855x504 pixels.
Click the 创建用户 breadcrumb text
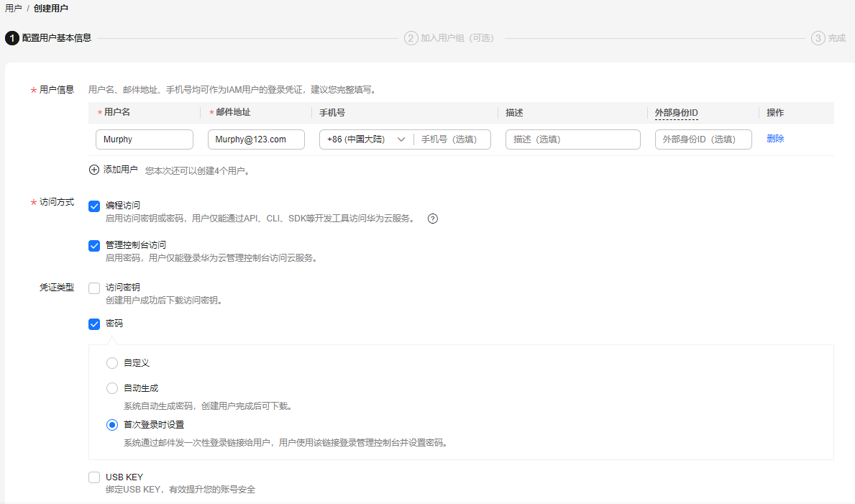51,9
